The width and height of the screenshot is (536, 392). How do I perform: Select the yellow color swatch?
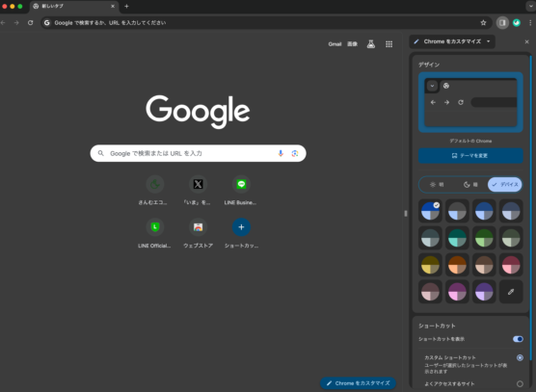pos(430,265)
